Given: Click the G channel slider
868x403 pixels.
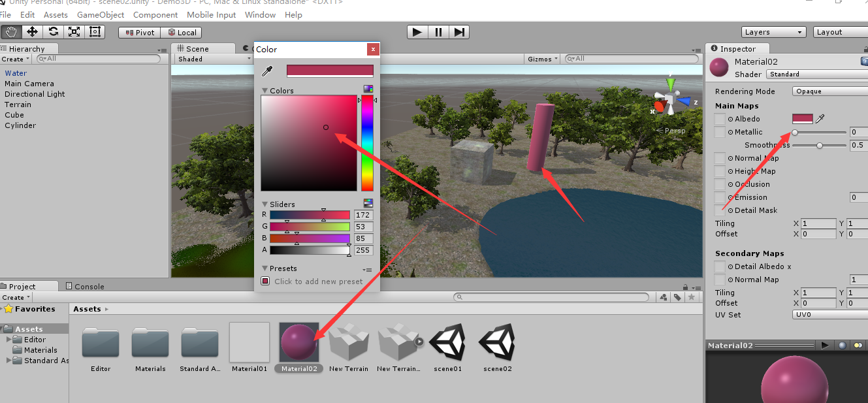Looking at the screenshot, I should click(310, 227).
